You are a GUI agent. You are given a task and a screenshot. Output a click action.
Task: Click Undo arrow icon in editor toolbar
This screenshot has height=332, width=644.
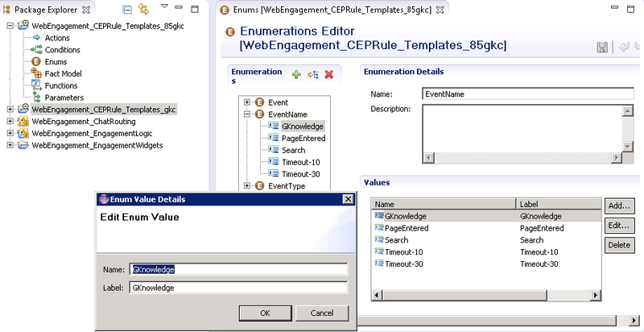(623, 48)
